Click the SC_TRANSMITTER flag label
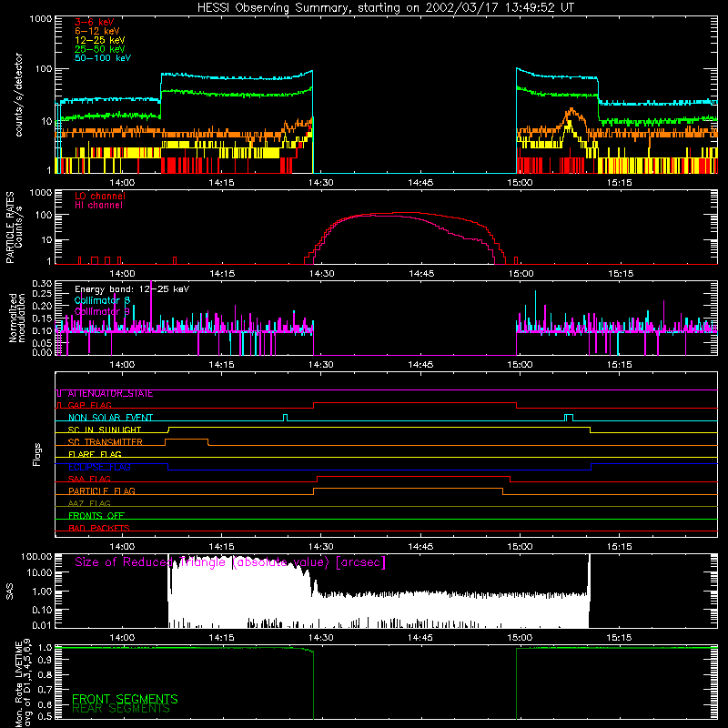 (x=106, y=441)
